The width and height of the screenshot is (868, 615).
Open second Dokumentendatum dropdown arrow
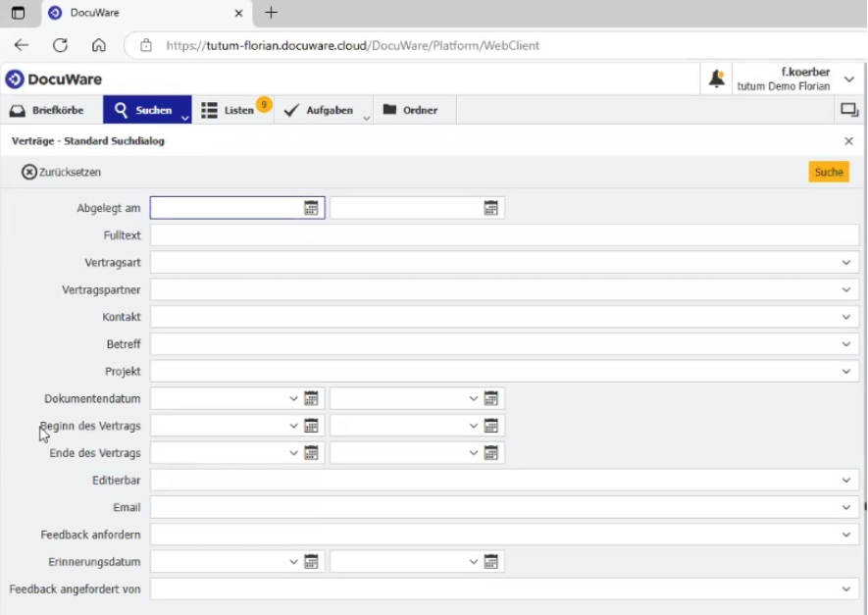pyautogui.click(x=474, y=398)
